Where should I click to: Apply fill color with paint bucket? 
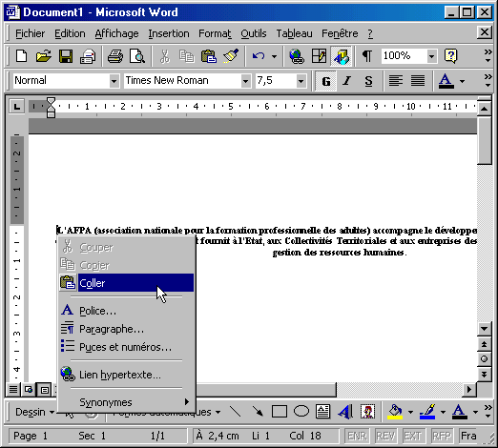coord(395,412)
